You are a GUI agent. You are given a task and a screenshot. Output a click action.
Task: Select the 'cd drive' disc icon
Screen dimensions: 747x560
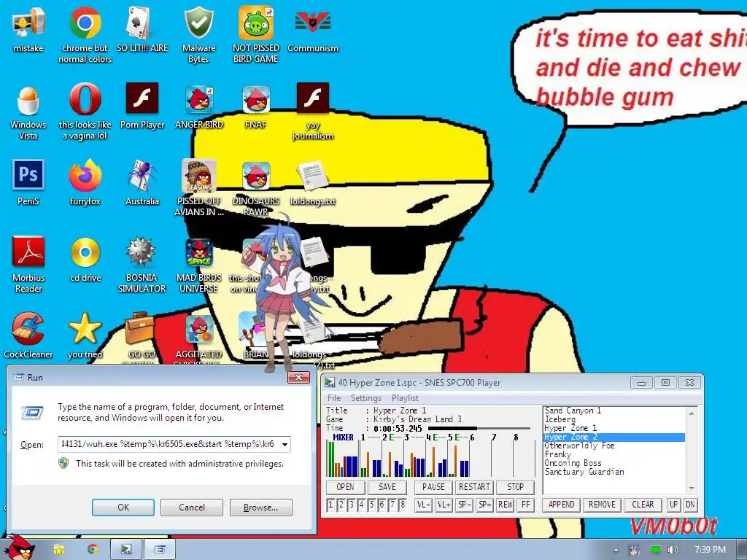(x=85, y=252)
